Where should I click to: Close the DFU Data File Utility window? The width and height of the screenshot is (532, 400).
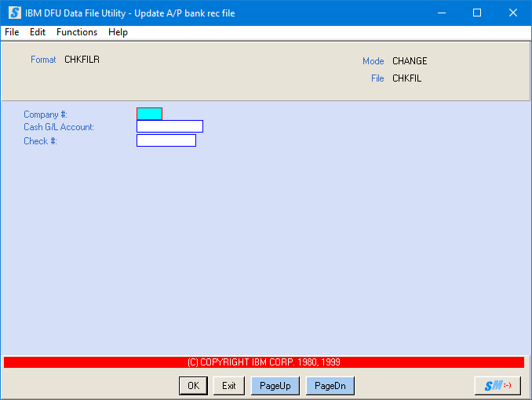(513, 13)
